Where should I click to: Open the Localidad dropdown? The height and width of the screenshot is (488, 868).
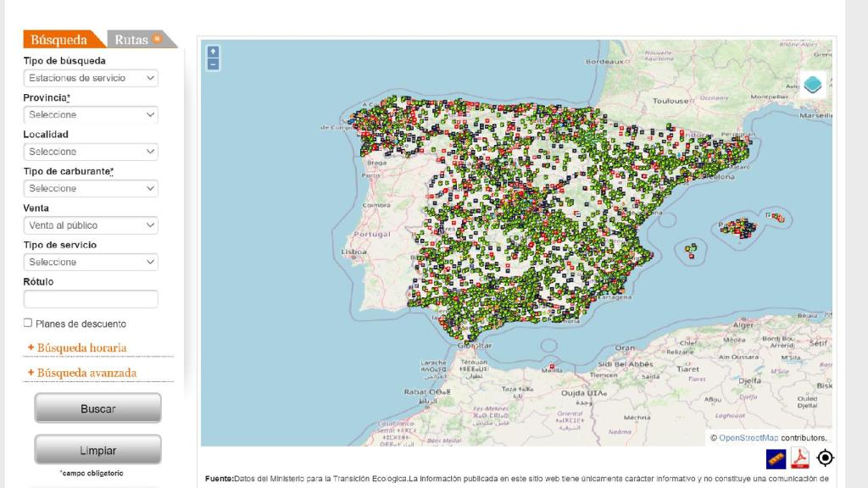[91, 152]
